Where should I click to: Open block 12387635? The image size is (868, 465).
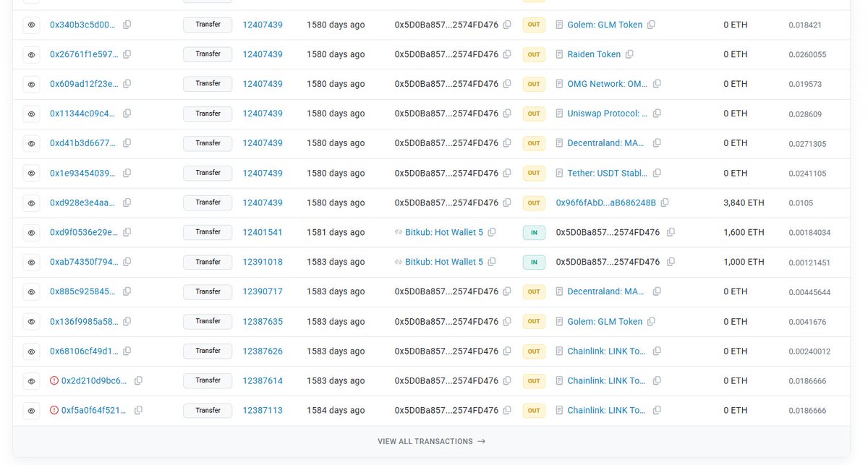coord(263,321)
